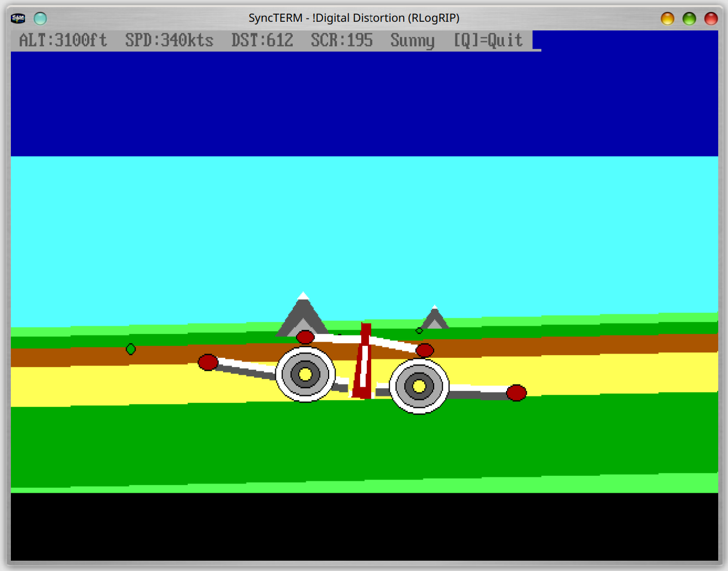The height and width of the screenshot is (571, 728).
Task: Click the far-right red wingtip
Action: [x=516, y=392]
